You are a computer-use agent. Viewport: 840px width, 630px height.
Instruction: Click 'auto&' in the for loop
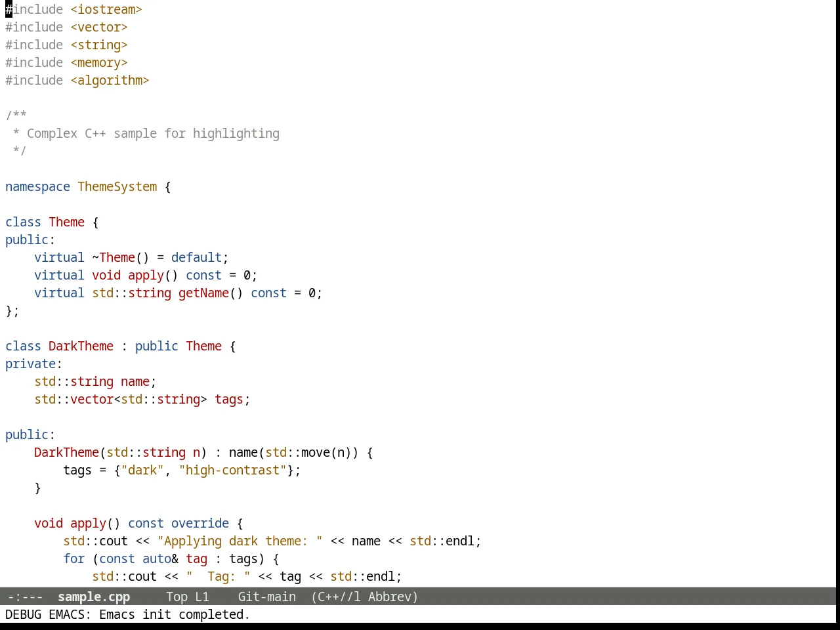pyautogui.click(x=160, y=558)
